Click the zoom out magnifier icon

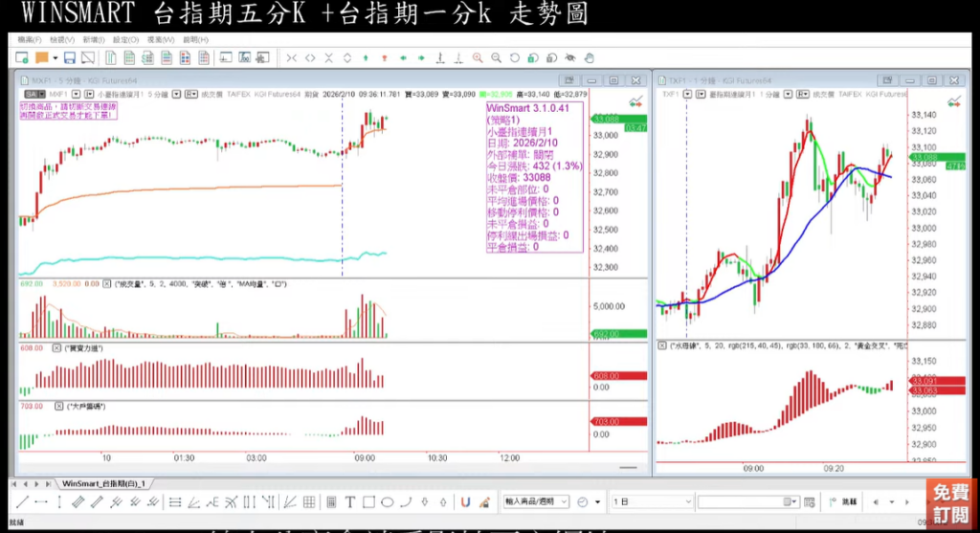[496, 58]
